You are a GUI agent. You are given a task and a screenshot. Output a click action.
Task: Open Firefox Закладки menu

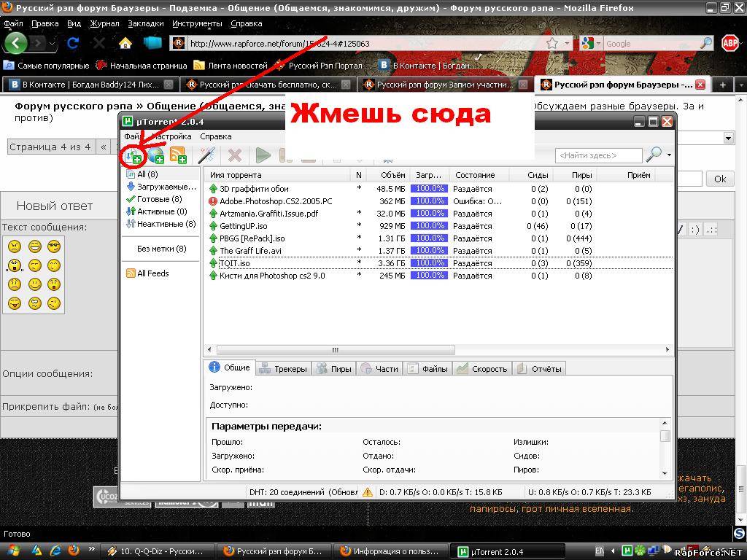click(145, 23)
